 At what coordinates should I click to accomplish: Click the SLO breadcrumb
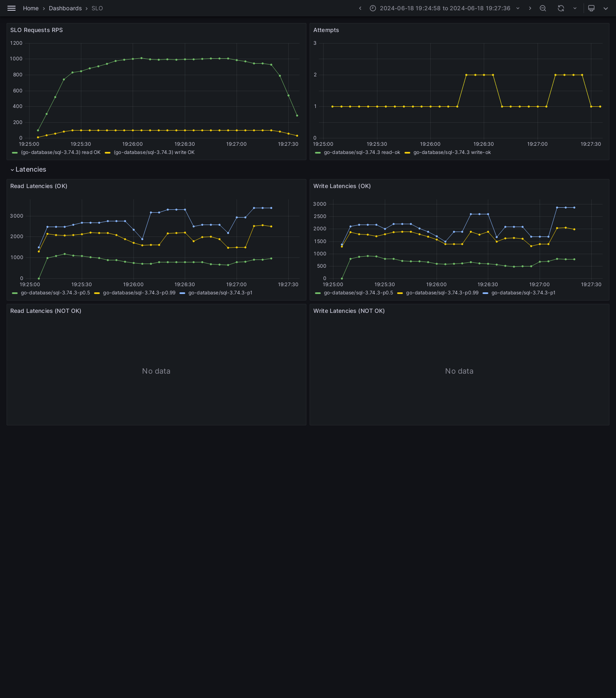point(97,8)
